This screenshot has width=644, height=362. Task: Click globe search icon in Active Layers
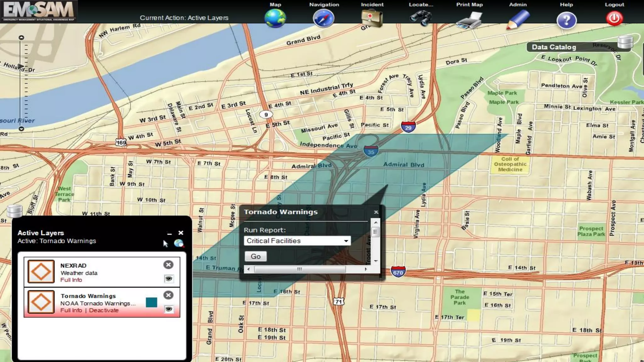pos(179,243)
